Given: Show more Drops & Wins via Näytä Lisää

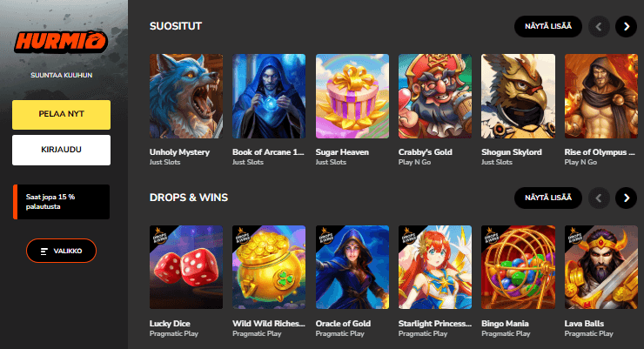Looking at the screenshot, I should [x=548, y=198].
